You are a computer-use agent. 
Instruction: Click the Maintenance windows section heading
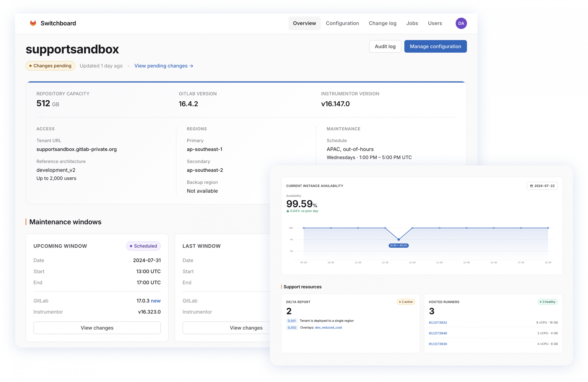[65, 222]
